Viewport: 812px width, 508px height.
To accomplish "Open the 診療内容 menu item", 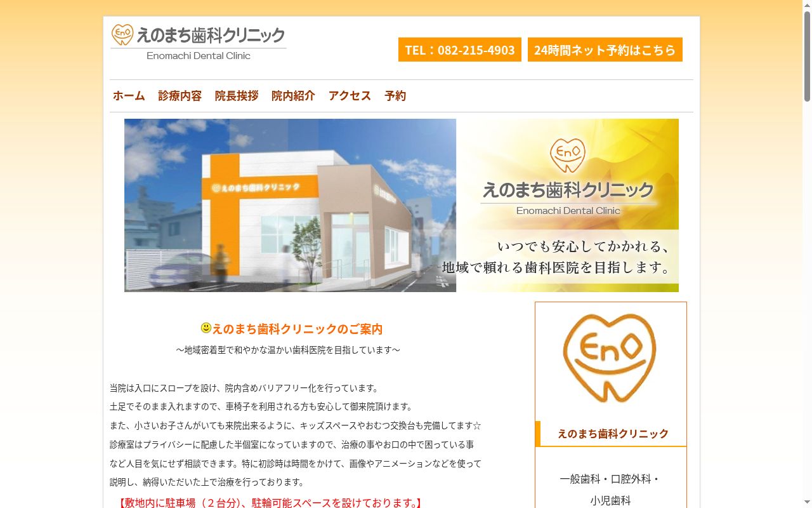I will pos(180,95).
